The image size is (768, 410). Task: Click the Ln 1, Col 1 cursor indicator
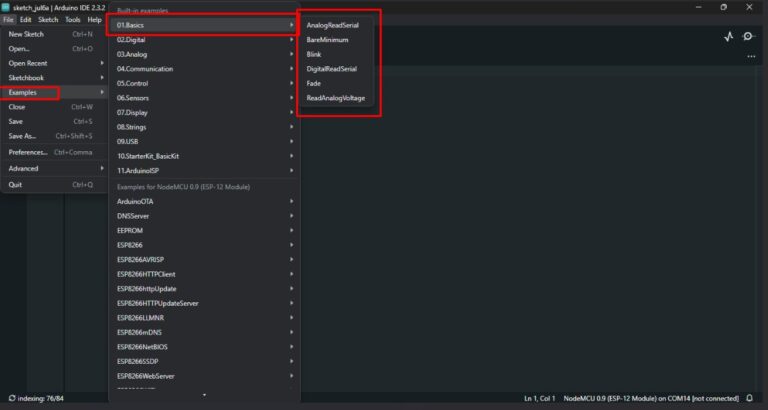click(x=541, y=398)
